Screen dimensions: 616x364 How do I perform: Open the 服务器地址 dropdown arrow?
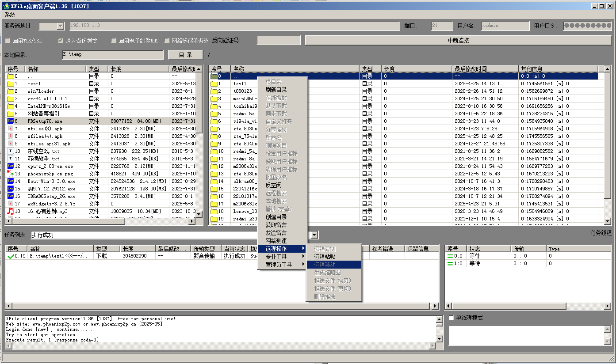(61, 26)
